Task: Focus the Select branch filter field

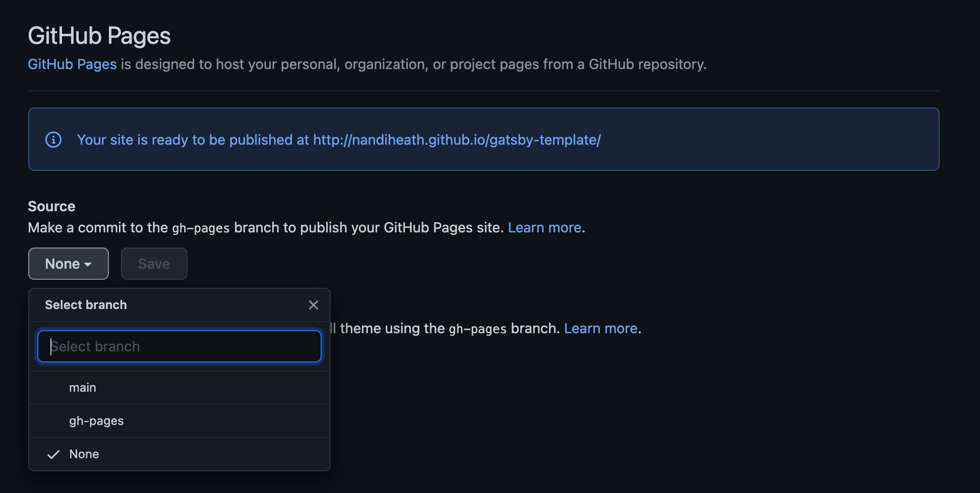Action: point(179,346)
